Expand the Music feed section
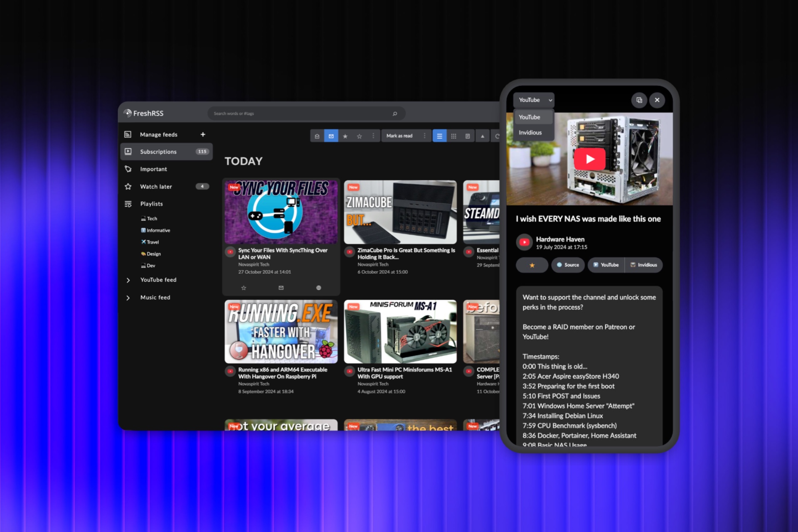Viewport: 798px width, 532px height. pyautogui.click(x=129, y=297)
